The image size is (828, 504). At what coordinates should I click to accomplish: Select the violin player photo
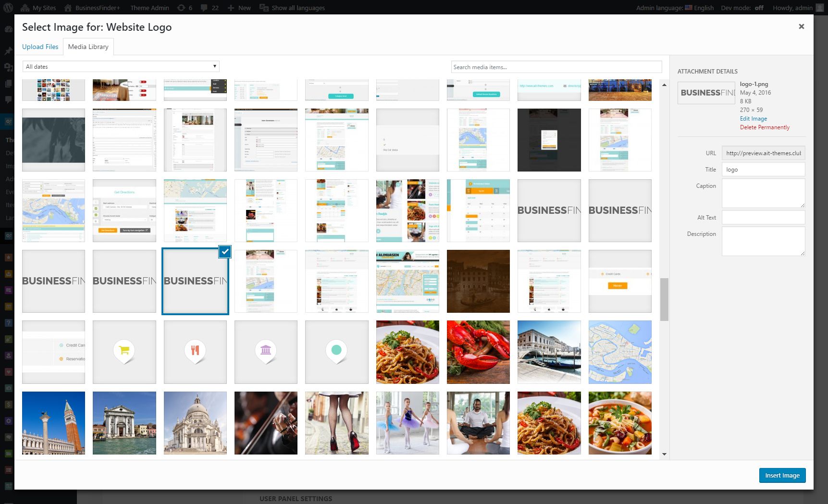[x=266, y=423]
